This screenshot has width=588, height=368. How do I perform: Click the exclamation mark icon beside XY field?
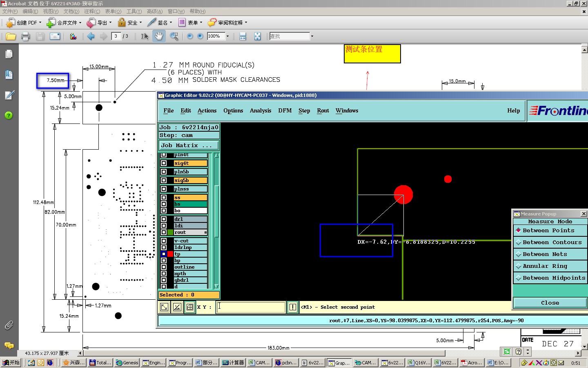tap(293, 307)
